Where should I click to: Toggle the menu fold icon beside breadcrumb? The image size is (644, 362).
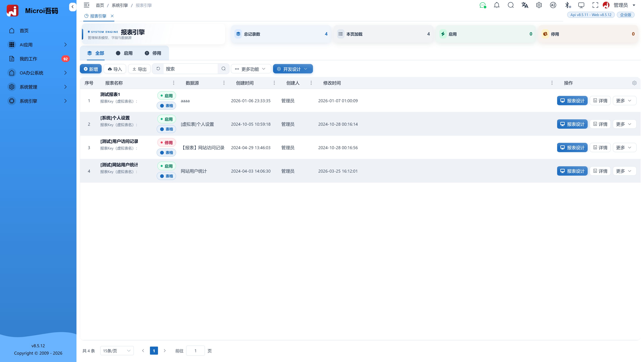coord(87,5)
